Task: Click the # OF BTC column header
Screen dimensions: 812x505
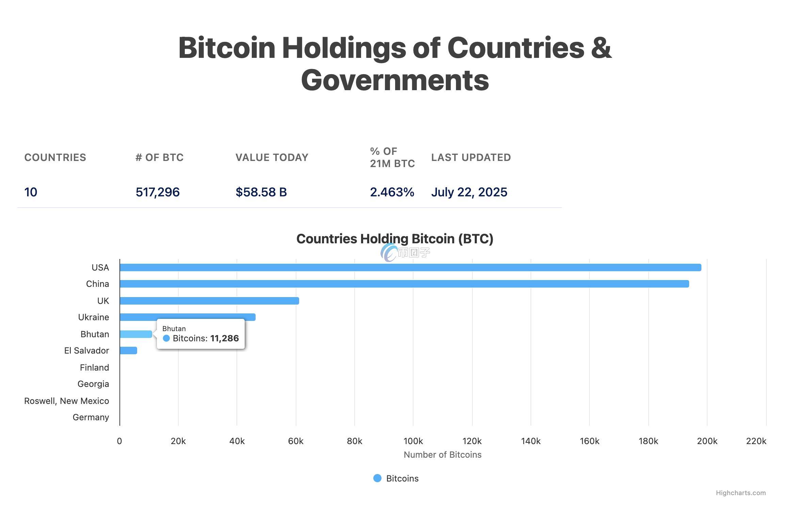Action: pyautogui.click(x=159, y=157)
